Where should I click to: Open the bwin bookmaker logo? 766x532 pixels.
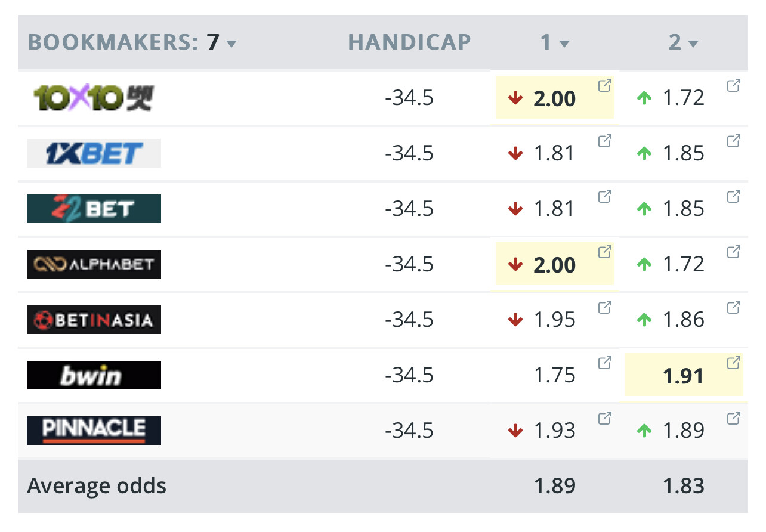pyautogui.click(x=94, y=375)
